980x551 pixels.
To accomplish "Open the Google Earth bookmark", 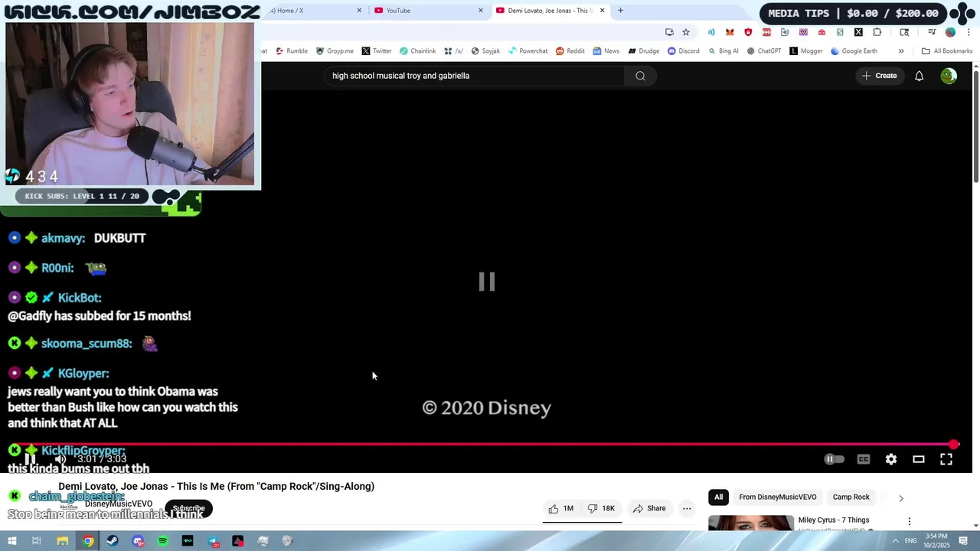I will click(x=854, y=51).
